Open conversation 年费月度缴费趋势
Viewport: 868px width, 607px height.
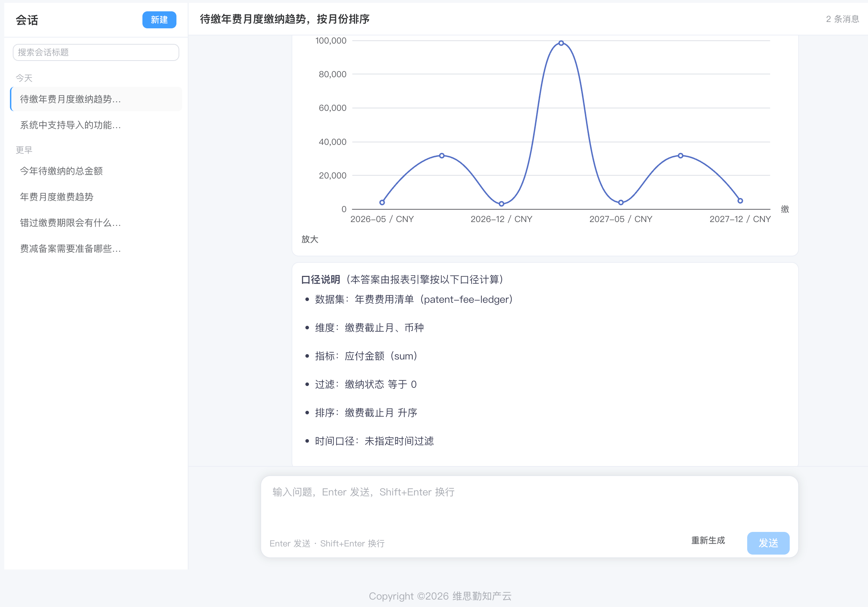[96, 197]
